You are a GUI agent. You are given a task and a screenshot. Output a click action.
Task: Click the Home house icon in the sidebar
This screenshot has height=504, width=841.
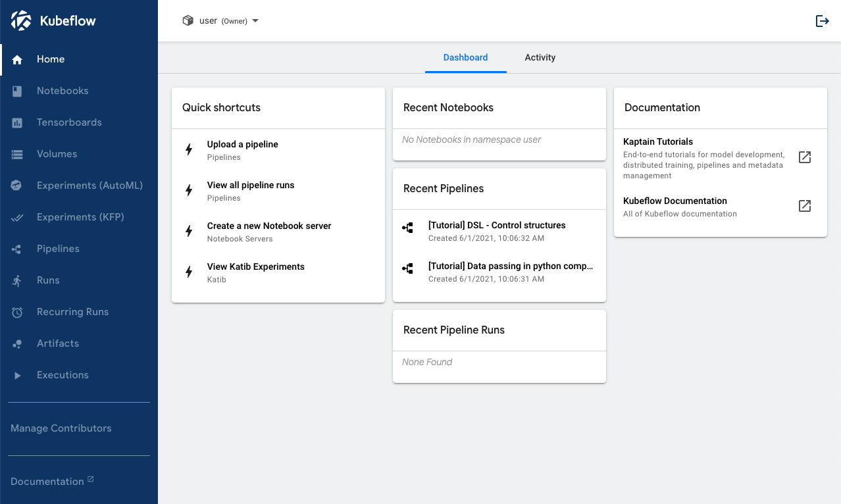click(17, 59)
